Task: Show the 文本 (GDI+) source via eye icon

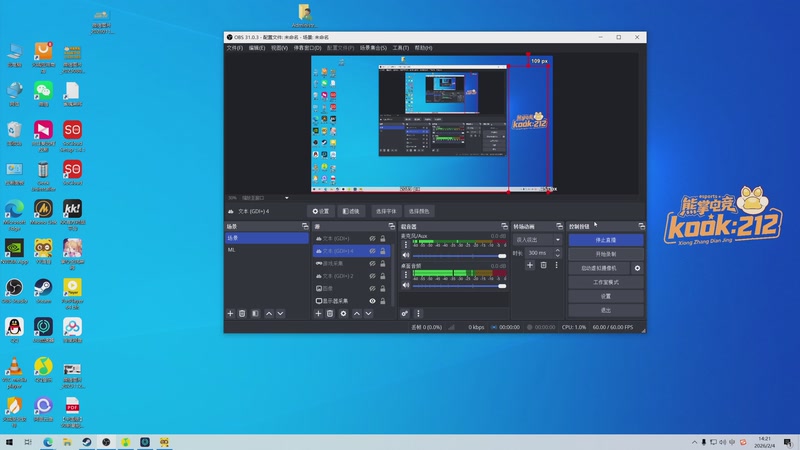Action: [372, 238]
